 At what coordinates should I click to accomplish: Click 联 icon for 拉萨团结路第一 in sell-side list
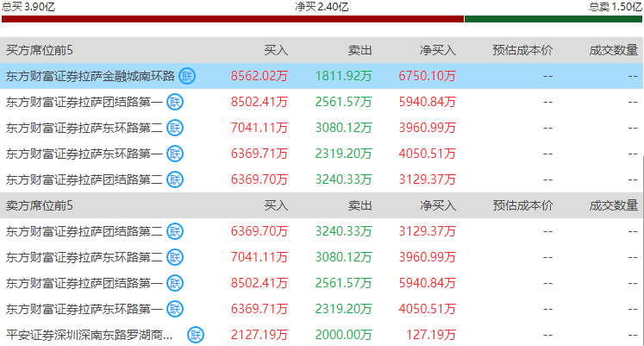click(x=175, y=283)
